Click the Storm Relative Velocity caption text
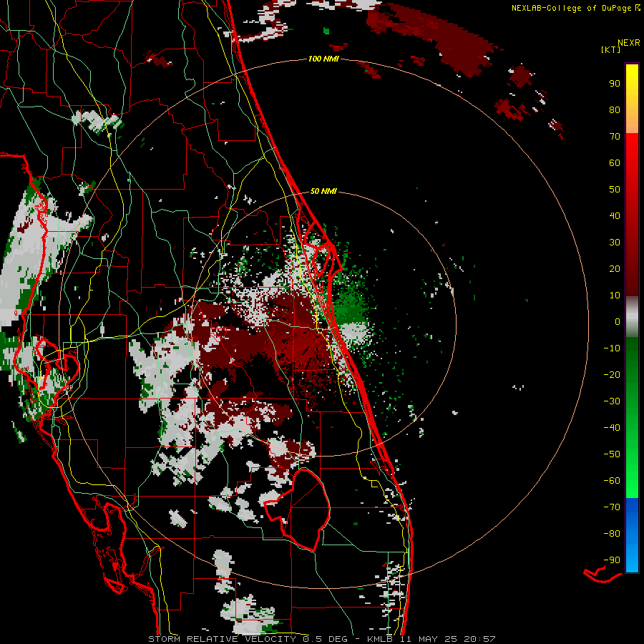The width and height of the screenshot is (644, 644). pos(224,639)
